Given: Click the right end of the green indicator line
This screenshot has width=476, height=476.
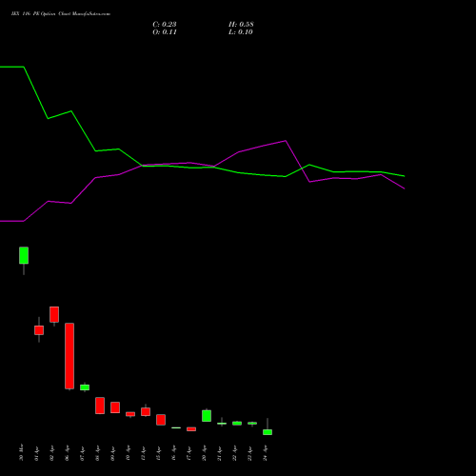Looking at the screenshot, I should [405, 176].
